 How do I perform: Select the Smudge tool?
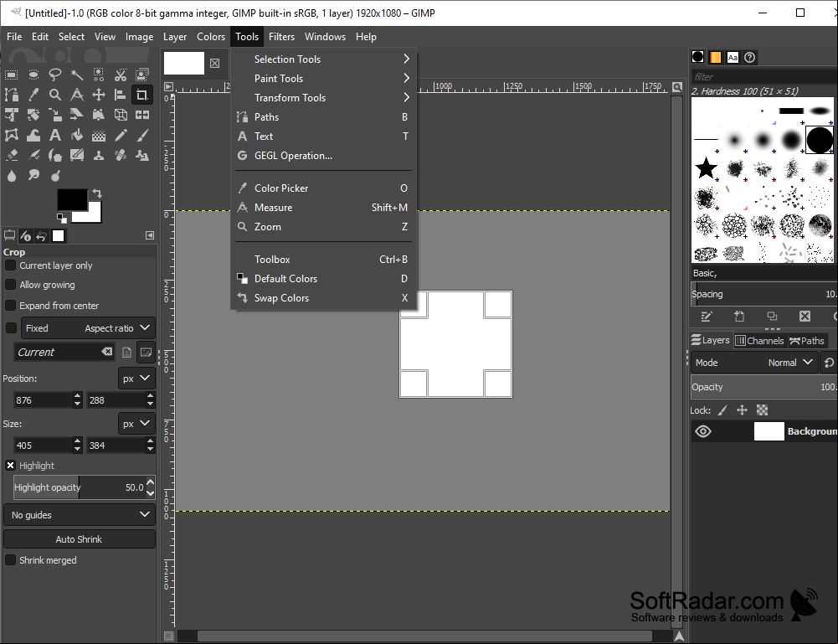tap(33, 175)
